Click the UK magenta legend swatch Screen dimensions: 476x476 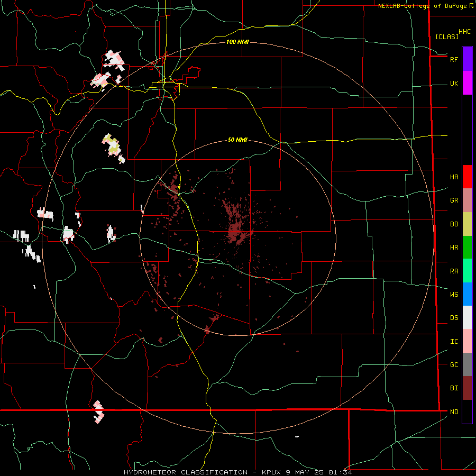tap(467, 83)
